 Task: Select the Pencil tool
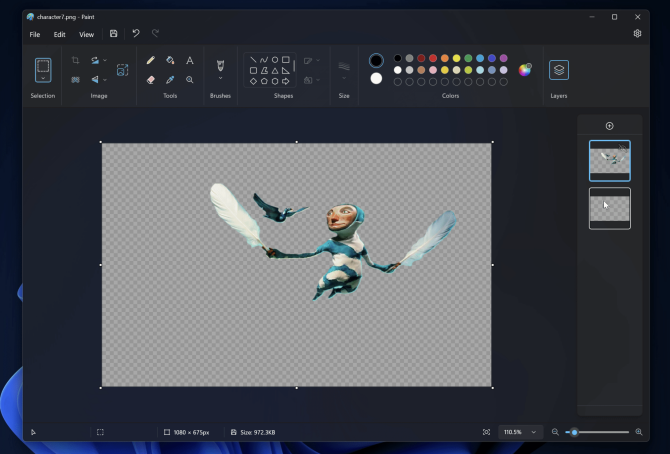tap(150, 60)
